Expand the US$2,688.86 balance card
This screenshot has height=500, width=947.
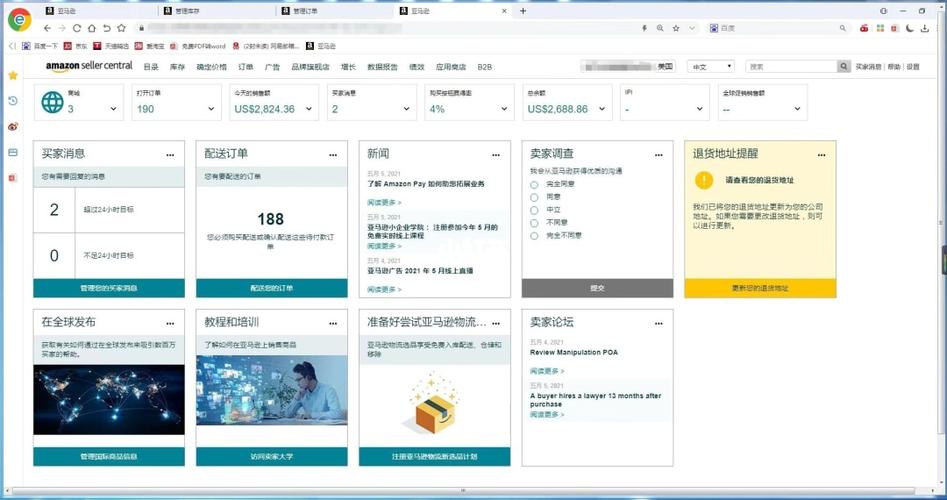point(602,109)
